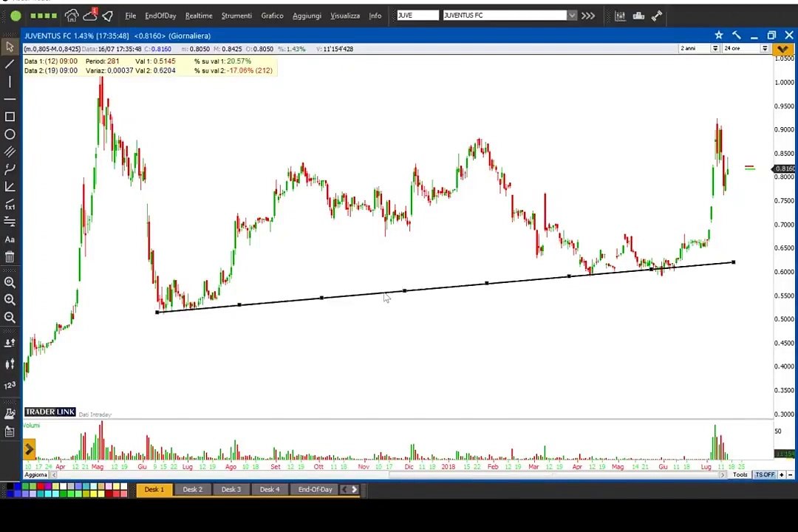The height and width of the screenshot is (532, 798).
Task: Select the 1x1 Gann tool
Action: pos(10,205)
